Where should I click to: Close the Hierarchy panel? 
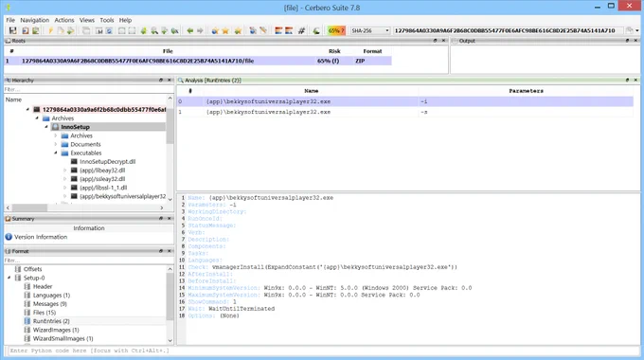pos(170,81)
